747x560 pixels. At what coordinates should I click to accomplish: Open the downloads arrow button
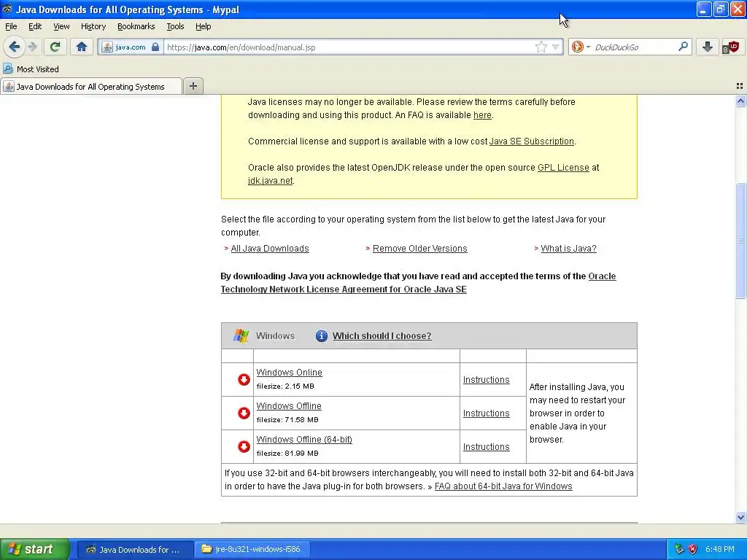click(708, 47)
